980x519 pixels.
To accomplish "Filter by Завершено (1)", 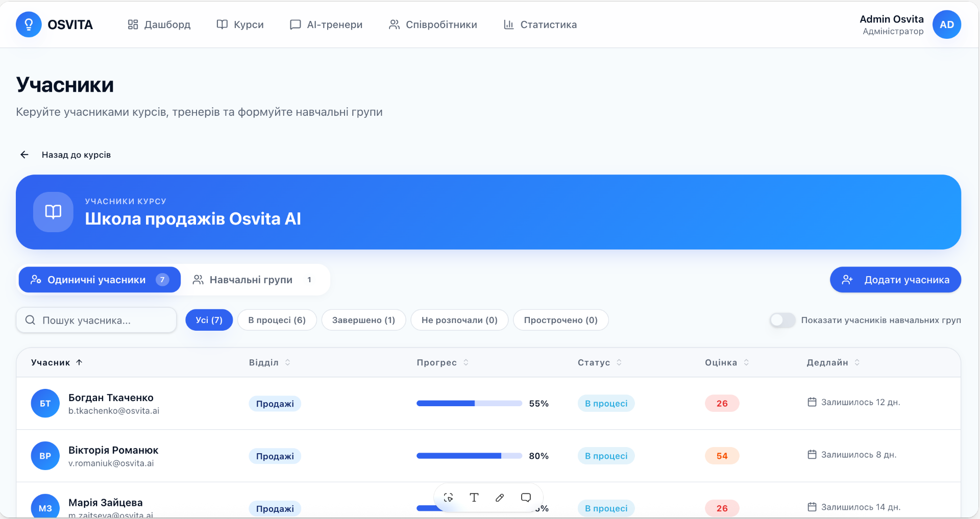I will [x=363, y=320].
